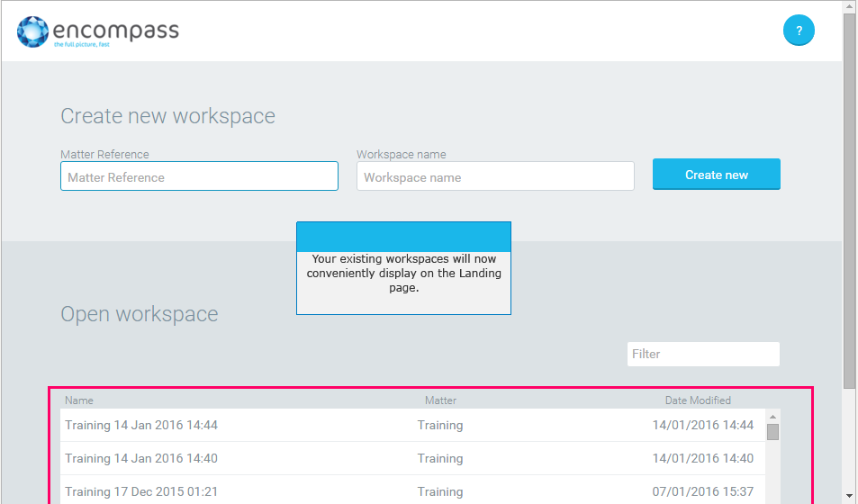The image size is (858, 504).
Task: Focus the Workspace name input field
Action: point(495,176)
